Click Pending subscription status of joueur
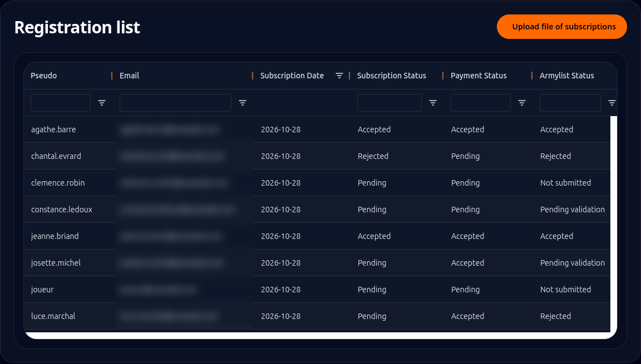Image resolution: width=641 pixels, height=364 pixels. tap(372, 290)
